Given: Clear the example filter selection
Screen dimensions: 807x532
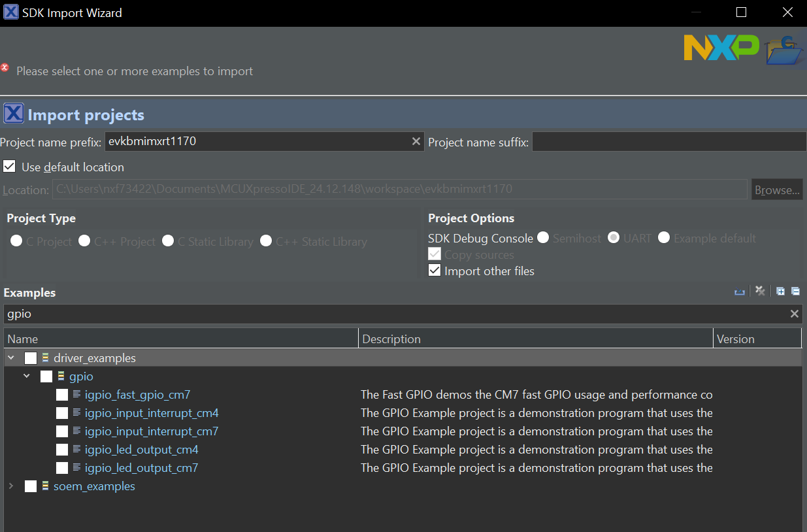Looking at the screenshot, I should (760, 291).
